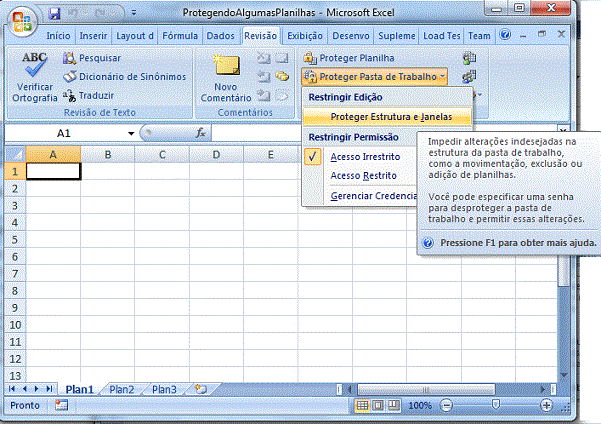Click the 100% zoom level
Image resolution: width=601 pixels, height=424 pixels.
[420, 406]
